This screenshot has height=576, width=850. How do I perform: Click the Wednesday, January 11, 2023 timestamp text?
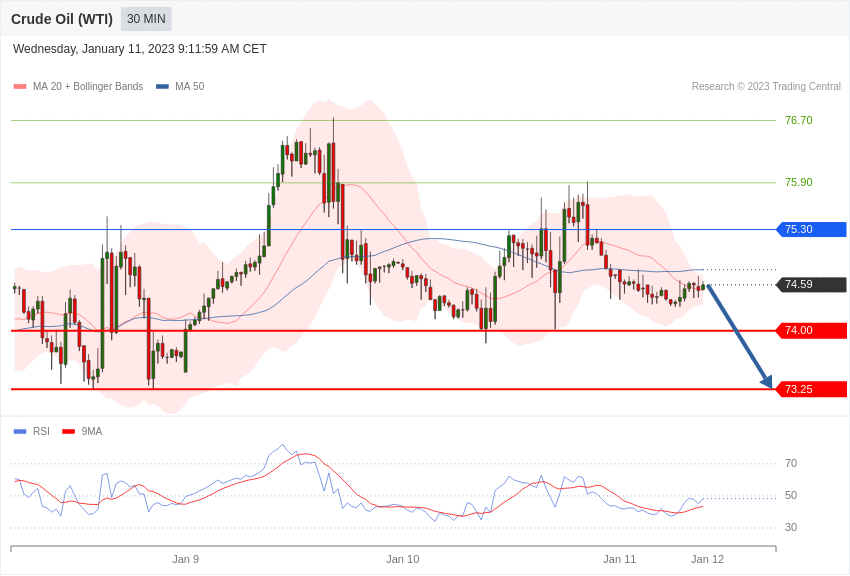point(139,49)
